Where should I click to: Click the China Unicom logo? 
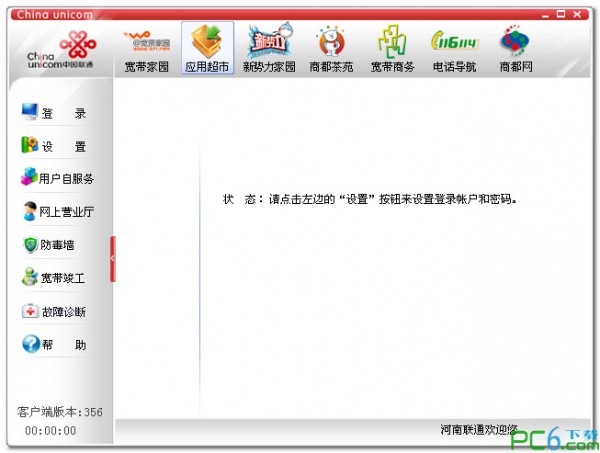[60, 50]
